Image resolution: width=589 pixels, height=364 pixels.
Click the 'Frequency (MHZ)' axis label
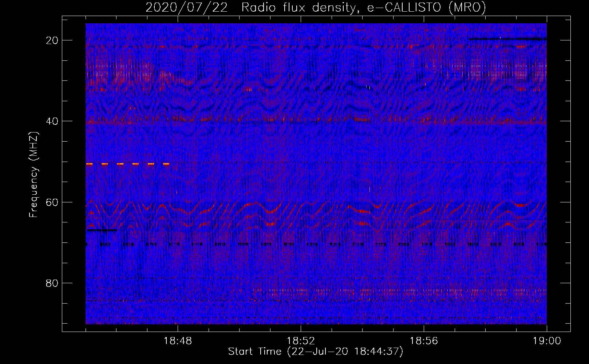[x=33, y=175]
